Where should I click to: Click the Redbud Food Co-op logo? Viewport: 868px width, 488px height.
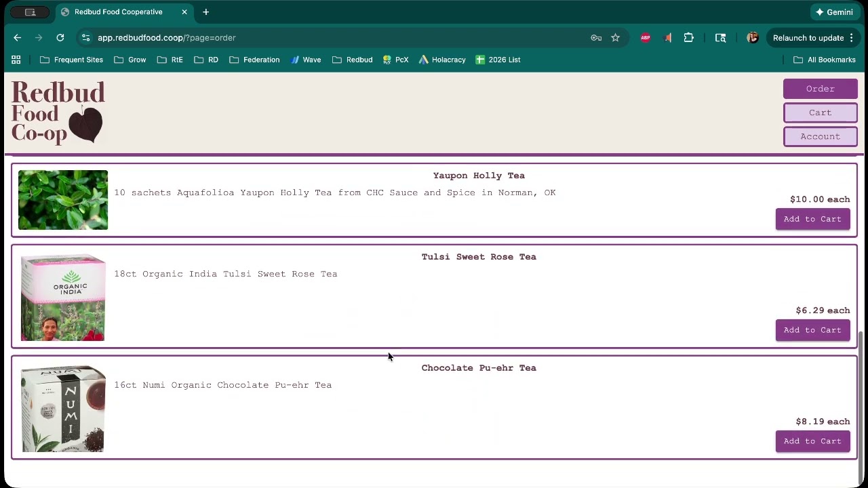[58, 112]
